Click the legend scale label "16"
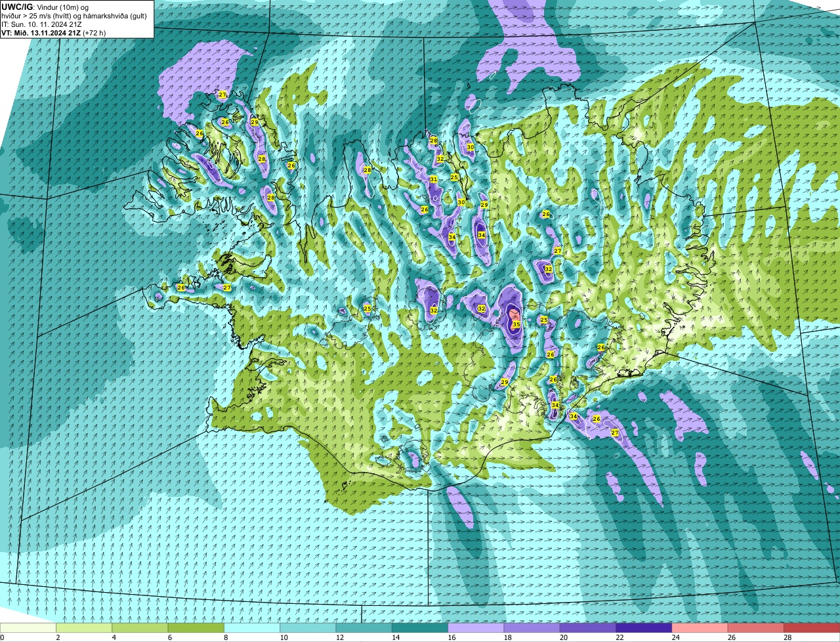This screenshot has width=840, height=642. point(451,637)
